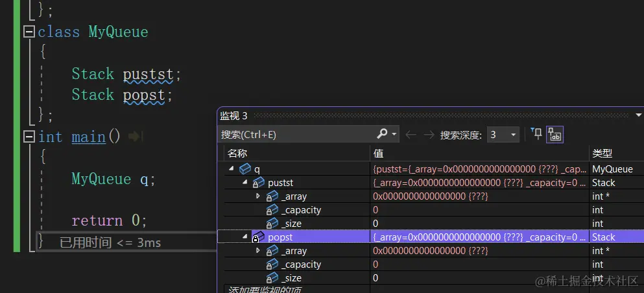Click the icon beside pustst _array

[x=272, y=196]
